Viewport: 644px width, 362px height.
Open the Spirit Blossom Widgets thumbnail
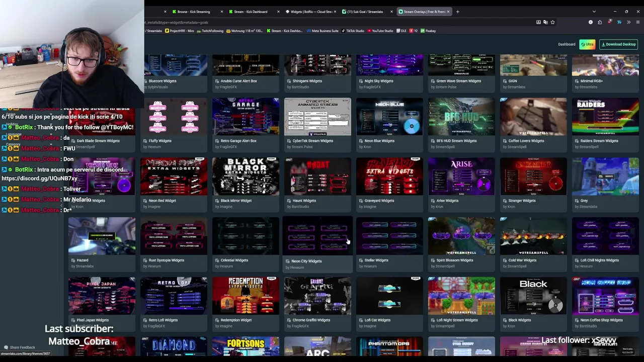click(x=461, y=236)
